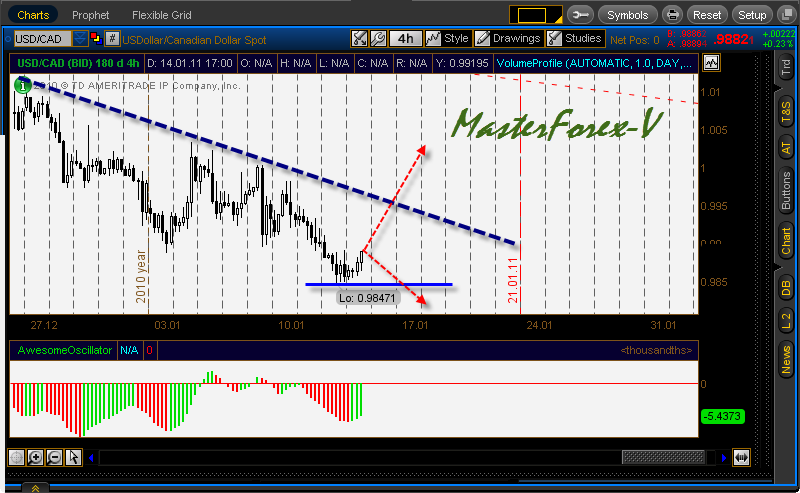Expand the bottom panel double-chevron
The width and height of the screenshot is (800, 493).
[x=35, y=488]
